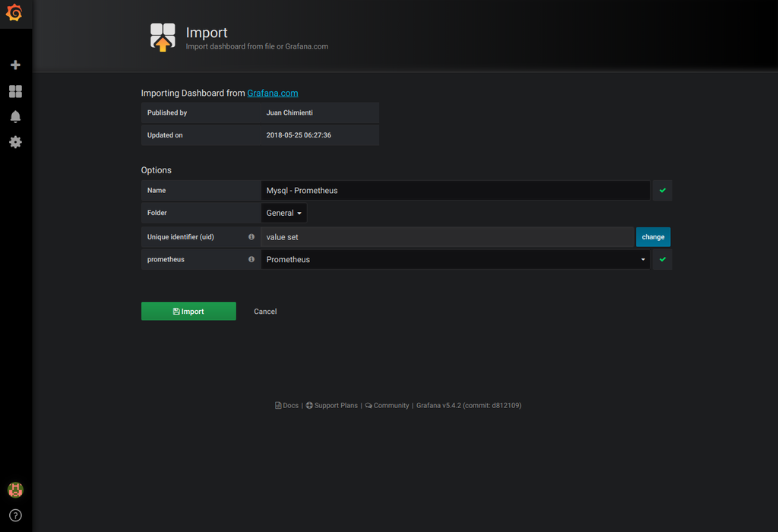Open the Help question mark icon
This screenshot has width=778, height=532.
coord(15,515)
